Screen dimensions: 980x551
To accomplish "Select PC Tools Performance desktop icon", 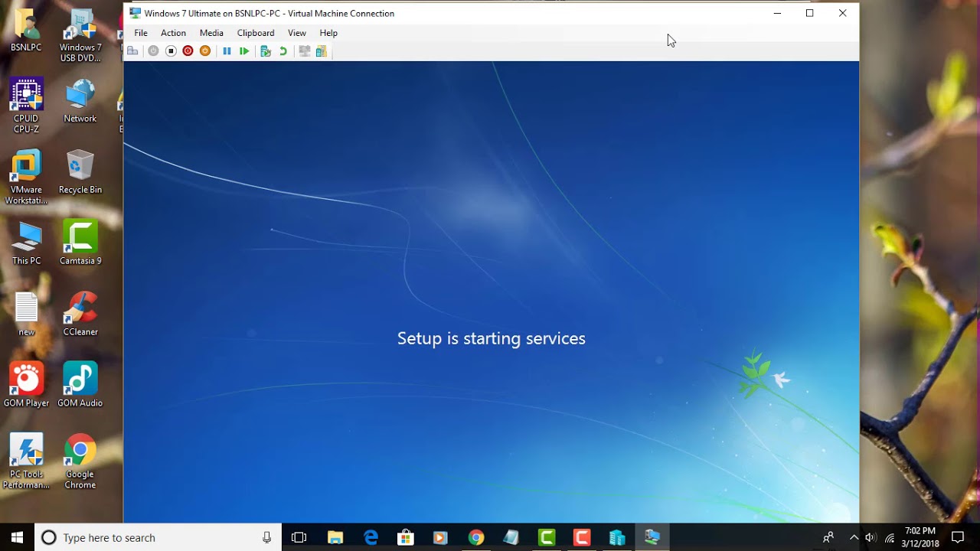I will pos(26,461).
